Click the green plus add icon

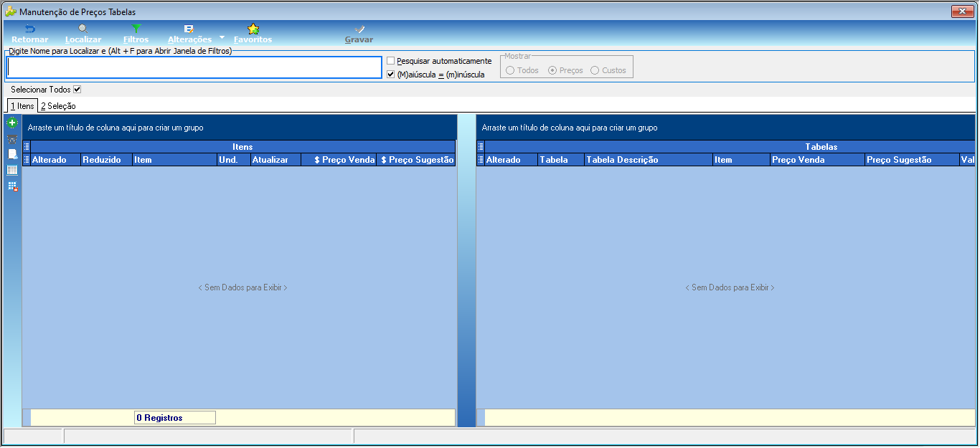12,123
